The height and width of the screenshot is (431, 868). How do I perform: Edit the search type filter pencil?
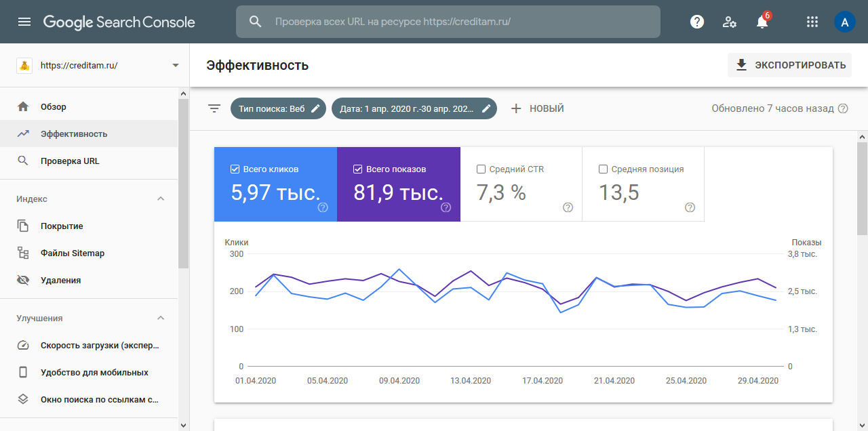point(315,108)
